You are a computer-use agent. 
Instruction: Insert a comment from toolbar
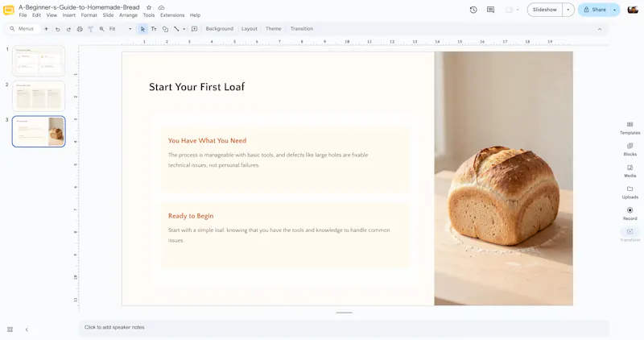(195, 29)
